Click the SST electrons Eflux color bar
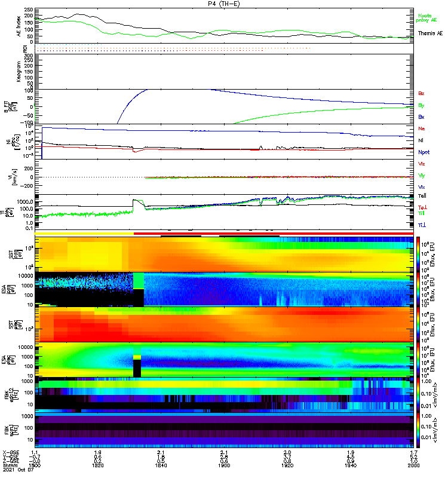The image size is (448, 478). click(x=418, y=324)
